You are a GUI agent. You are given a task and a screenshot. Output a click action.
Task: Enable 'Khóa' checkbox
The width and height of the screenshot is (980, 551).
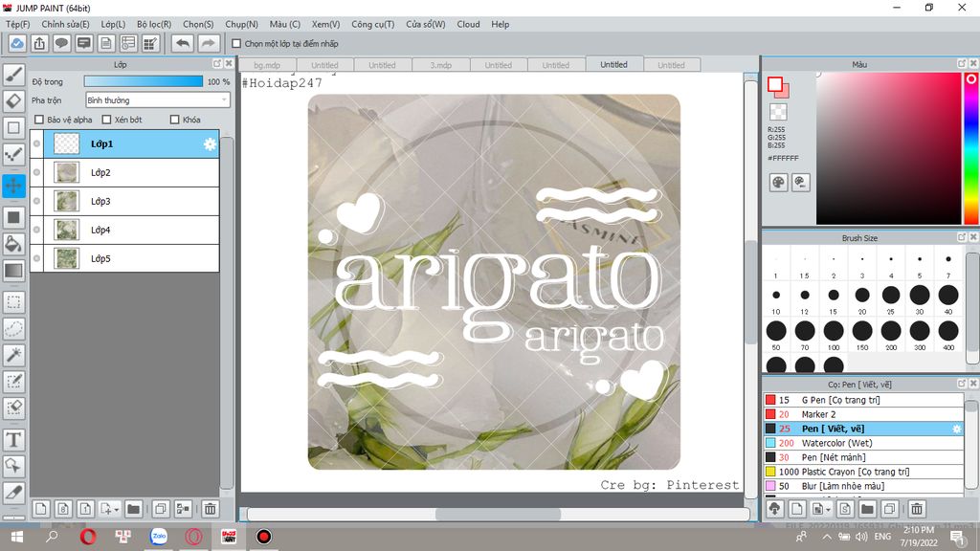tap(175, 120)
